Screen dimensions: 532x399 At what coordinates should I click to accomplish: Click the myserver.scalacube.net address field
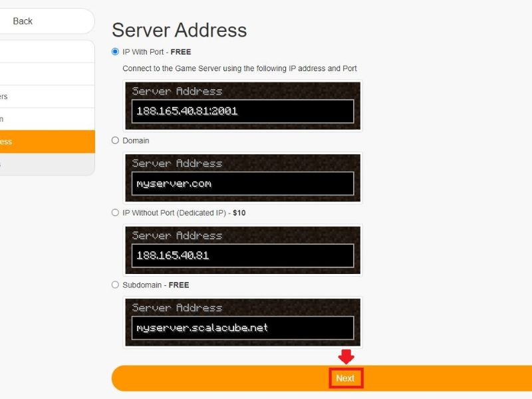tap(243, 328)
